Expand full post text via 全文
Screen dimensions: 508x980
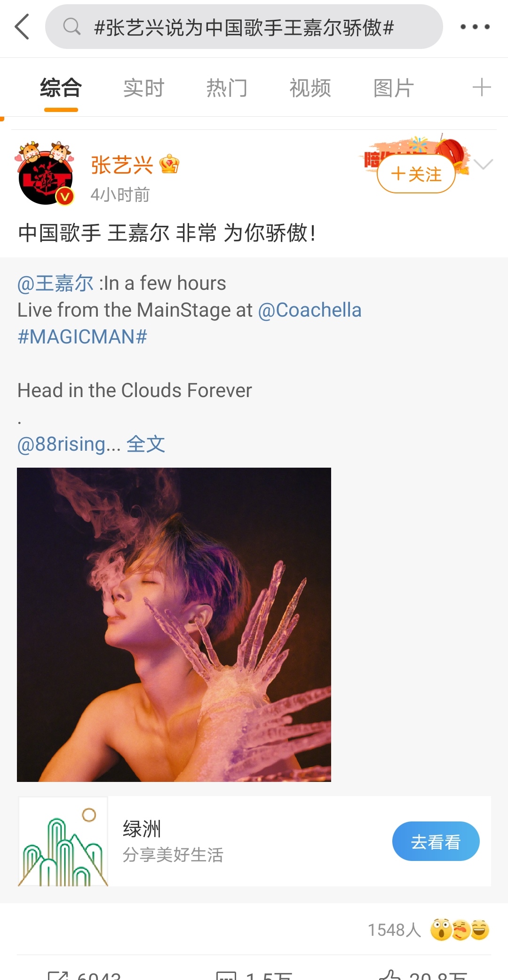(146, 444)
